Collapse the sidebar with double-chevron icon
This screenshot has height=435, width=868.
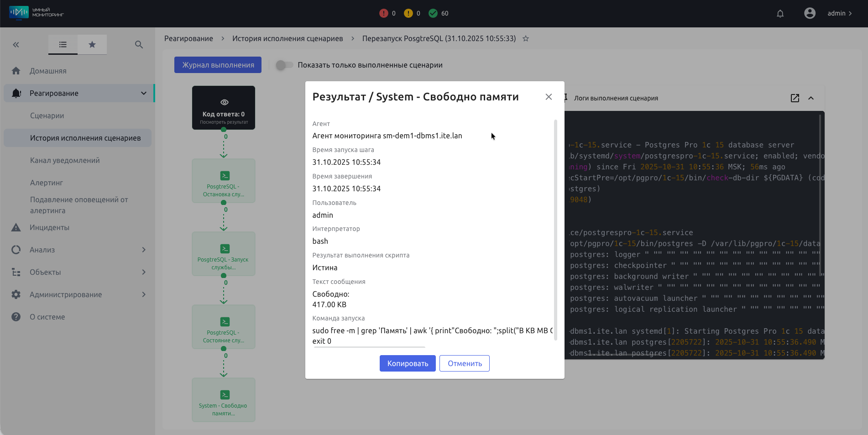pos(16,45)
